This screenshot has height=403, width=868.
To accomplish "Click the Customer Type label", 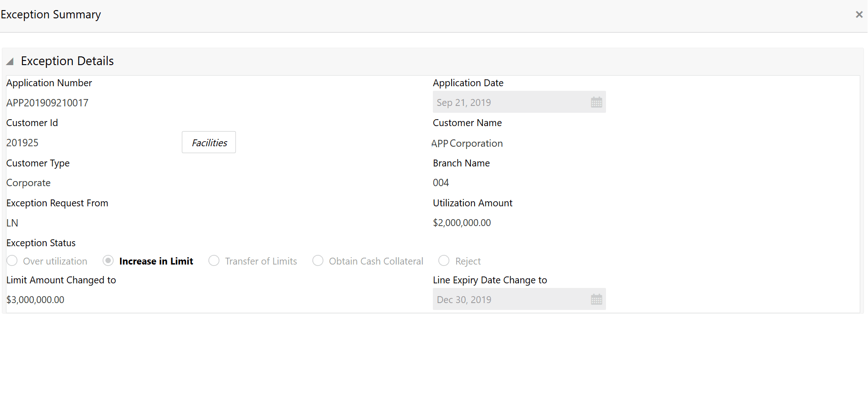I will (38, 163).
